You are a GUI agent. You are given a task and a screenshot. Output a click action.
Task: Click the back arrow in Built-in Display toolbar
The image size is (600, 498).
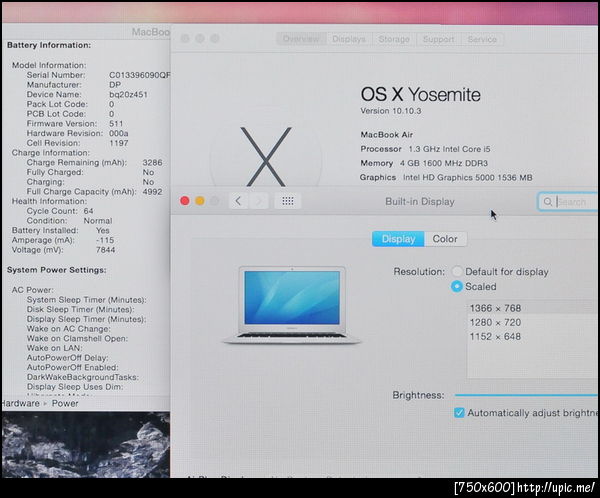(x=238, y=201)
